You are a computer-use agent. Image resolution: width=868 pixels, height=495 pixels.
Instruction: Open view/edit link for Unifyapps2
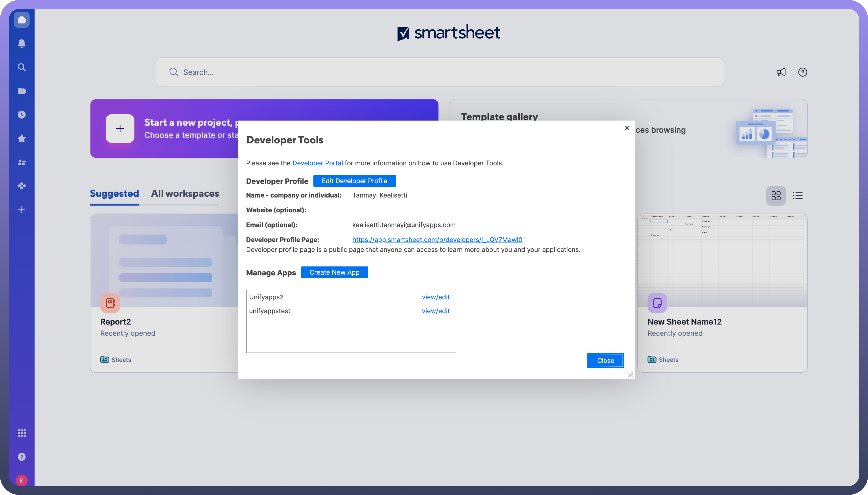435,297
